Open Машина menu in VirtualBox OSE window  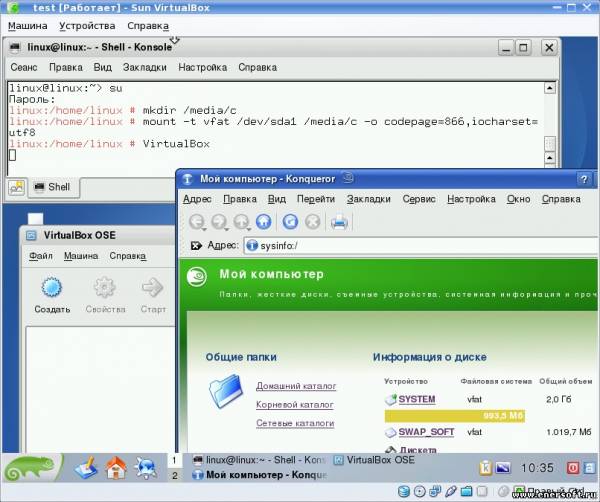click(81, 256)
